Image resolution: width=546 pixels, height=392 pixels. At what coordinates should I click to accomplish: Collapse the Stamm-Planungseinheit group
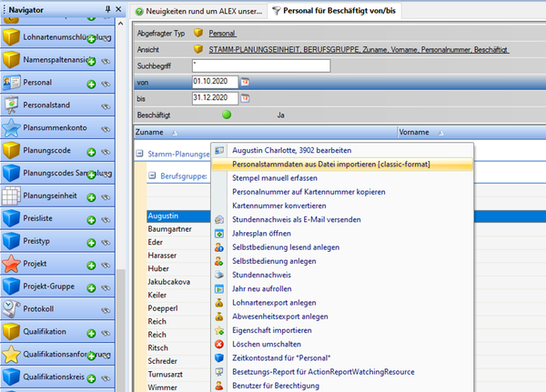[x=138, y=155]
